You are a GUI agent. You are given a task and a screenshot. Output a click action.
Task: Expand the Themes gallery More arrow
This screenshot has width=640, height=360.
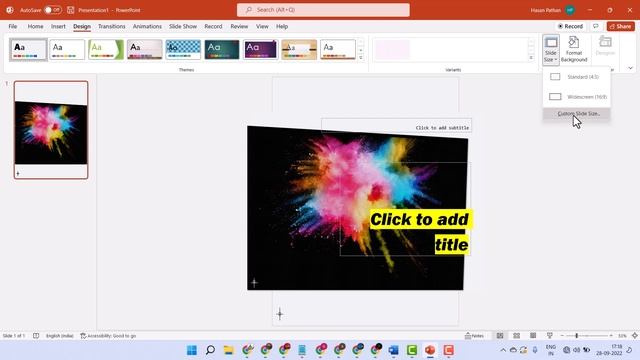(x=361, y=58)
